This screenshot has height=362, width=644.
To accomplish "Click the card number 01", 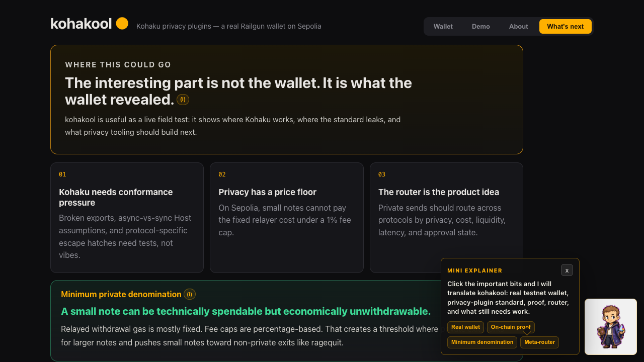I will pyautogui.click(x=62, y=174).
